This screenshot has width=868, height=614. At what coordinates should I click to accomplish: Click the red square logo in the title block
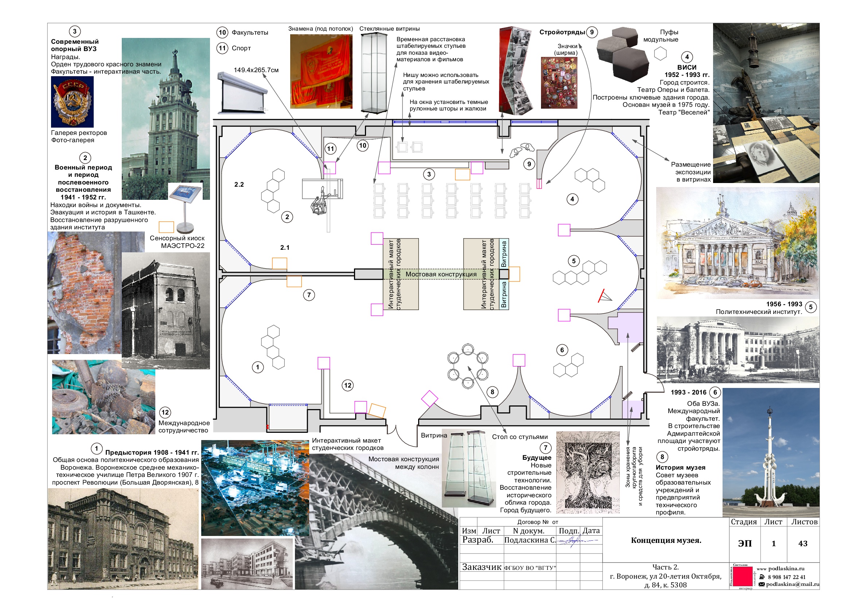[743, 576]
